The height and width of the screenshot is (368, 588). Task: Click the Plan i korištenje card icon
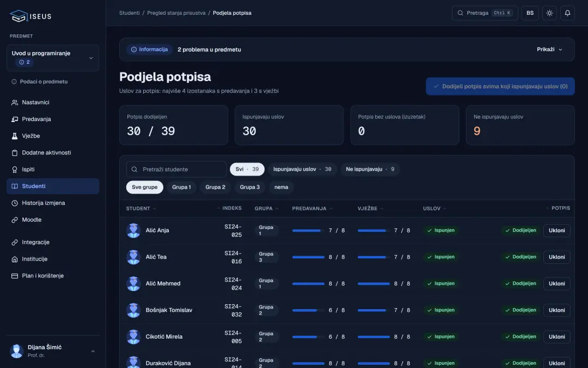(x=15, y=276)
